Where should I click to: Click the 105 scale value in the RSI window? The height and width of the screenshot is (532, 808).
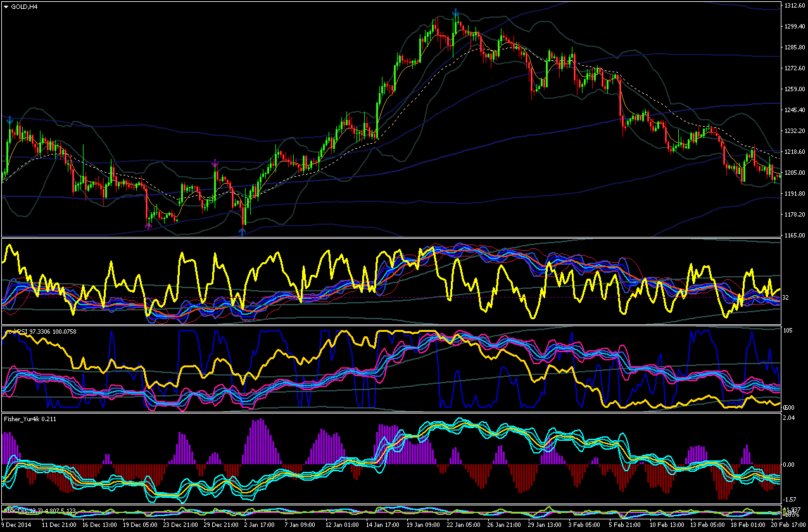pyautogui.click(x=788, y=331)
